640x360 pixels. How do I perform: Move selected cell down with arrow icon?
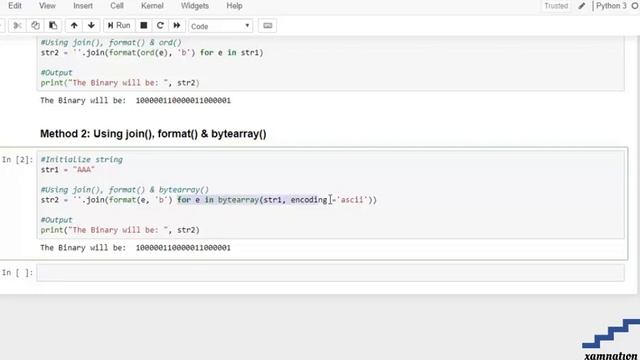pyautogui.click(x=91, y=26)
